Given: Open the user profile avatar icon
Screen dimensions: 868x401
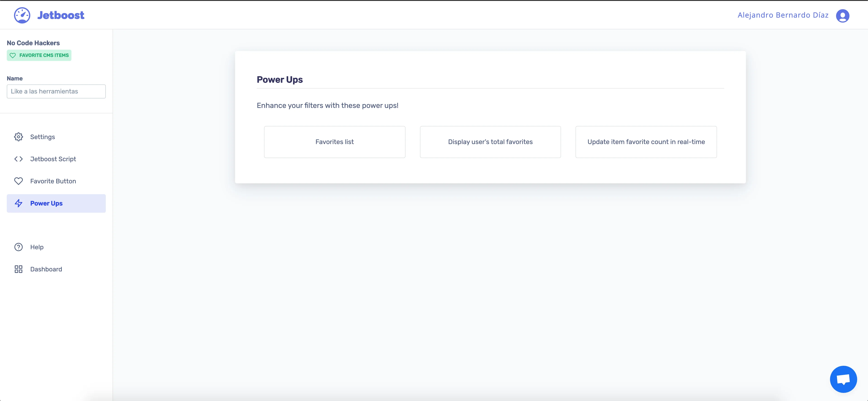Looking at the screenshot, I should click(x=842, y=16).
